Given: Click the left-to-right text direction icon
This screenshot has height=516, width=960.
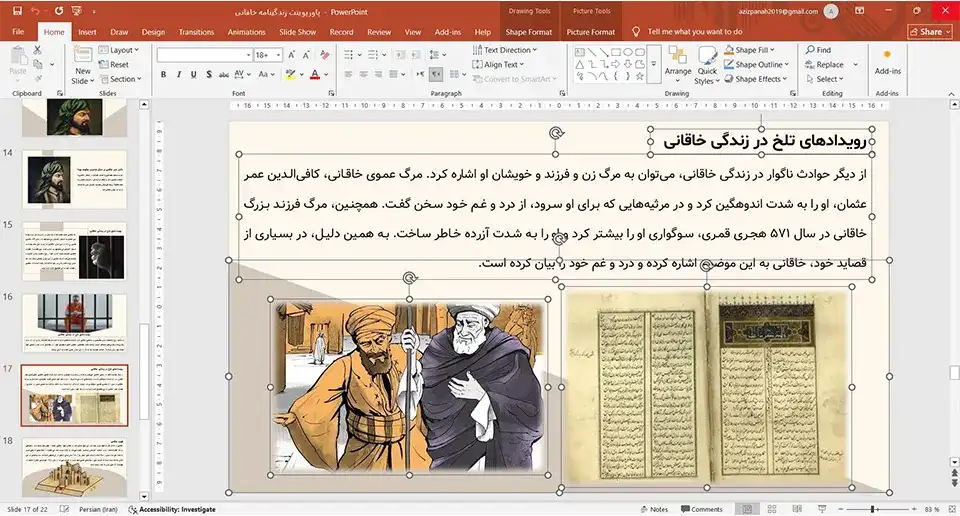Looking at the screenshot, I should pos(421,74).
